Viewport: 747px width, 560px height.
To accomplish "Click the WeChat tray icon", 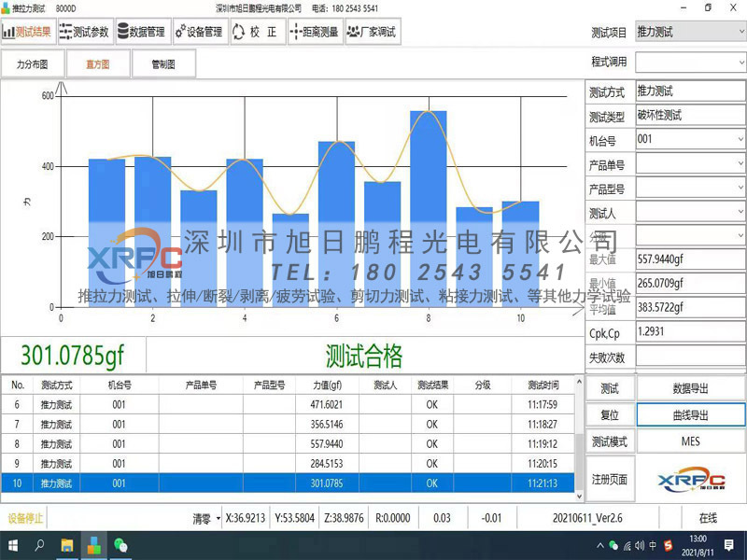I will (x=613, y=546).
